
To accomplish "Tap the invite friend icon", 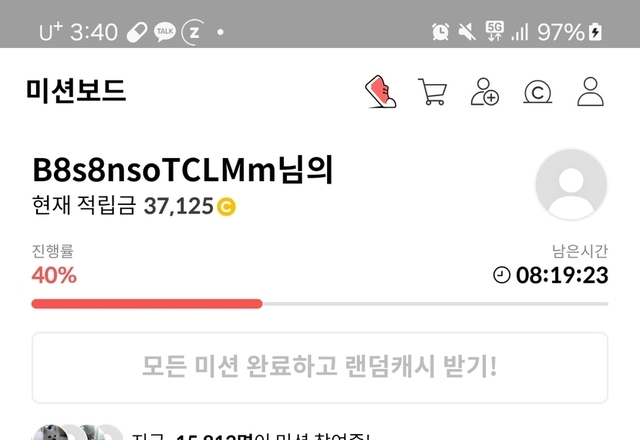I will point(484,91).
